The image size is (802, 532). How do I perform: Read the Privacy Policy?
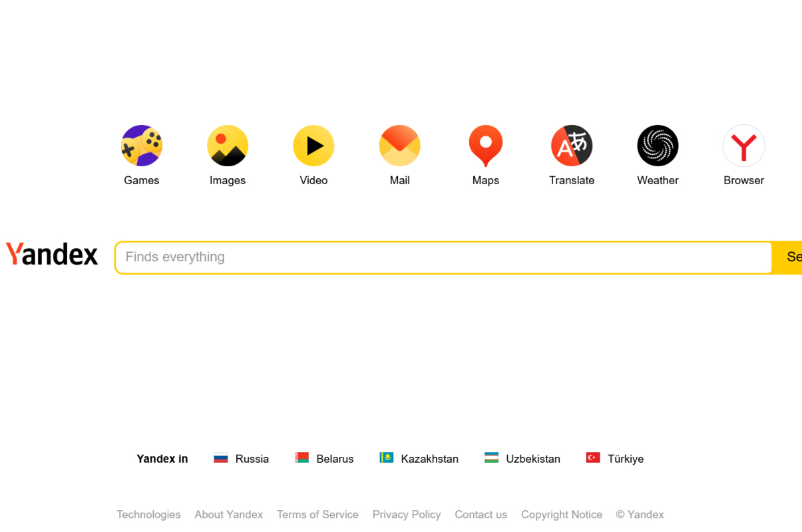(407, 515)
